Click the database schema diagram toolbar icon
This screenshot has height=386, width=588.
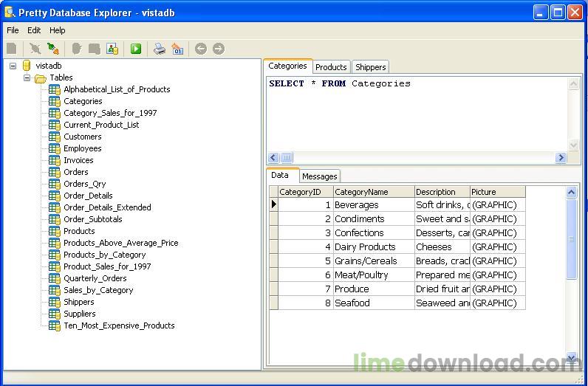coord(112,49)
